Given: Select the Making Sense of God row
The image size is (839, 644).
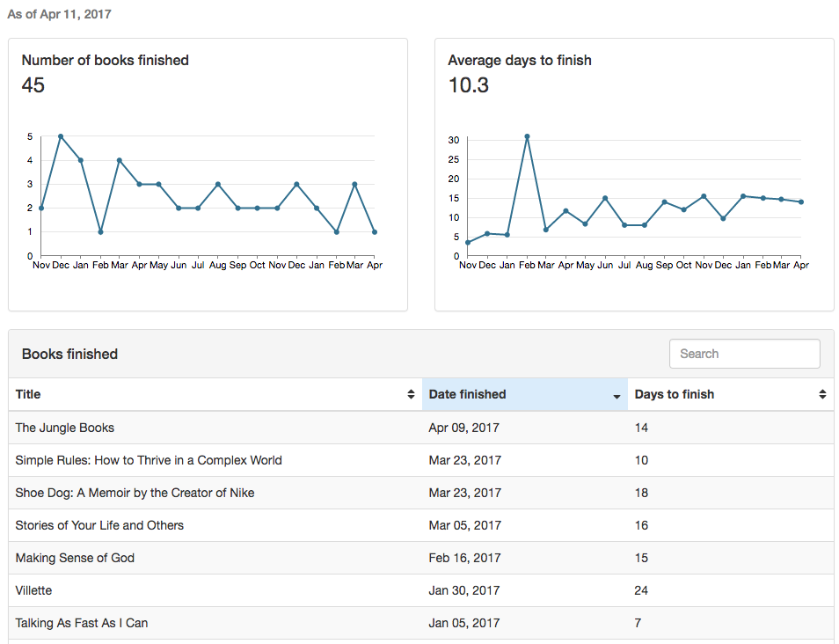Looking at the screenshot, I should [x=75, y=558].
